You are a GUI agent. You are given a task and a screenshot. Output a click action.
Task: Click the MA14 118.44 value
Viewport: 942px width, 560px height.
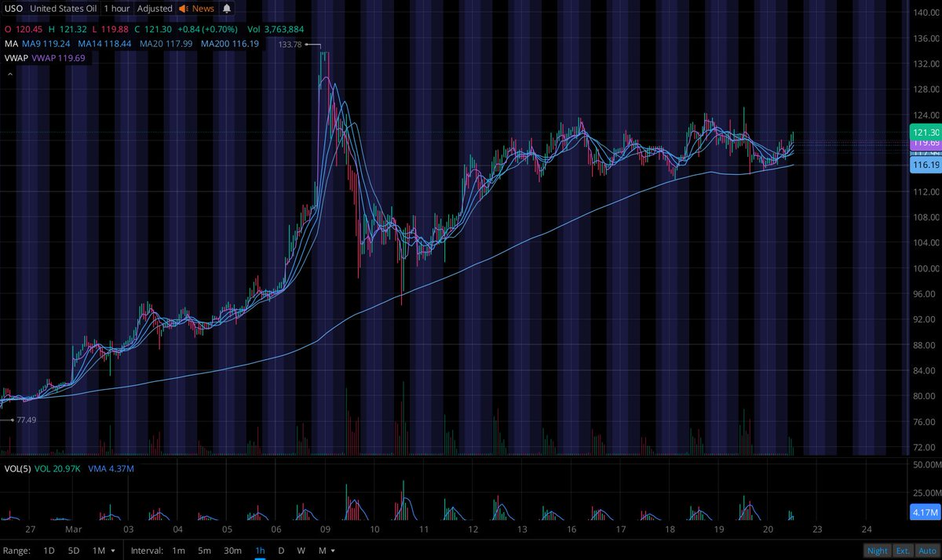click(x=104, y=44)
